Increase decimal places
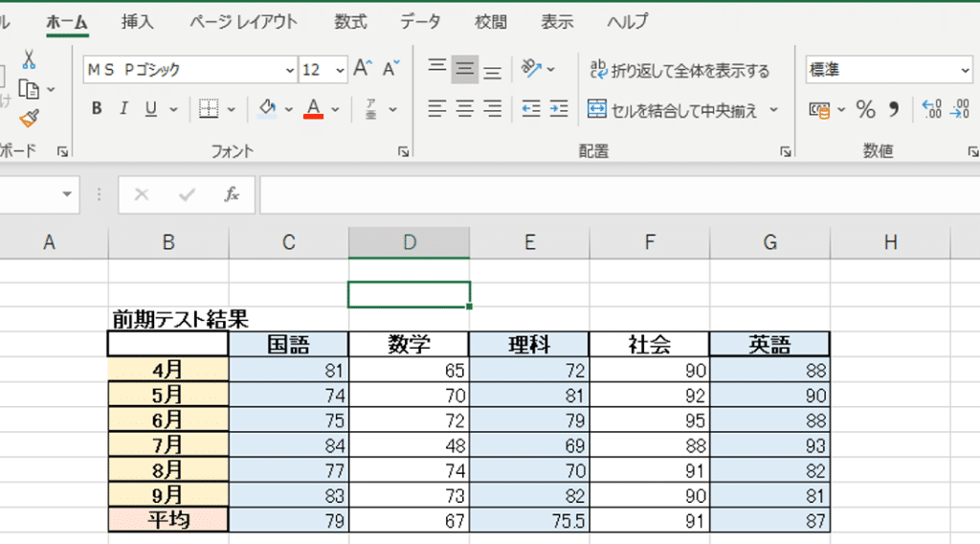Screen dimensions: 980x544 tap(932, 110)
